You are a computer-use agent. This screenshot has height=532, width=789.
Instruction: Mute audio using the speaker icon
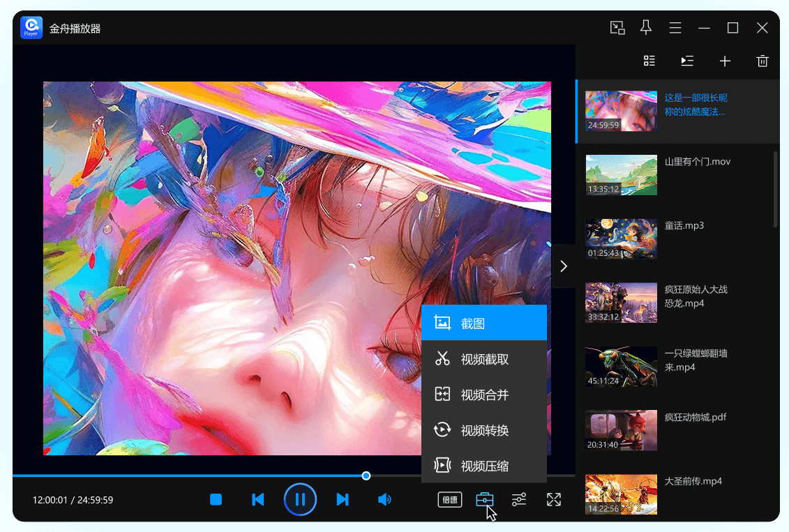click(x=384, y=499)
